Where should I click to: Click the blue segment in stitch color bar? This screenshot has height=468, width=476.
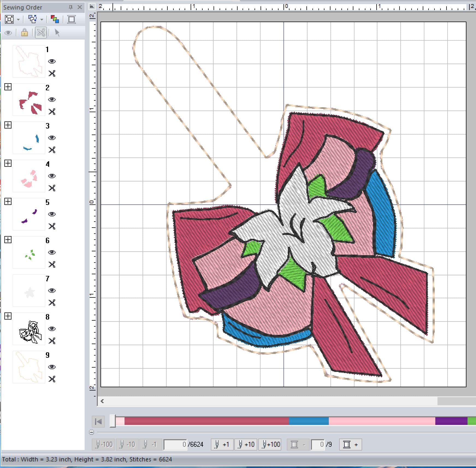[309, 421]
